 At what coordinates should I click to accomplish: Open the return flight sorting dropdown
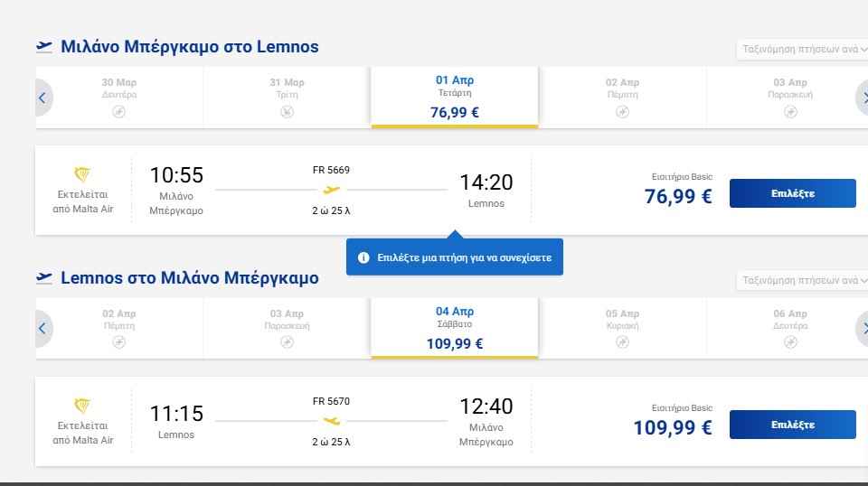[802, 281]
